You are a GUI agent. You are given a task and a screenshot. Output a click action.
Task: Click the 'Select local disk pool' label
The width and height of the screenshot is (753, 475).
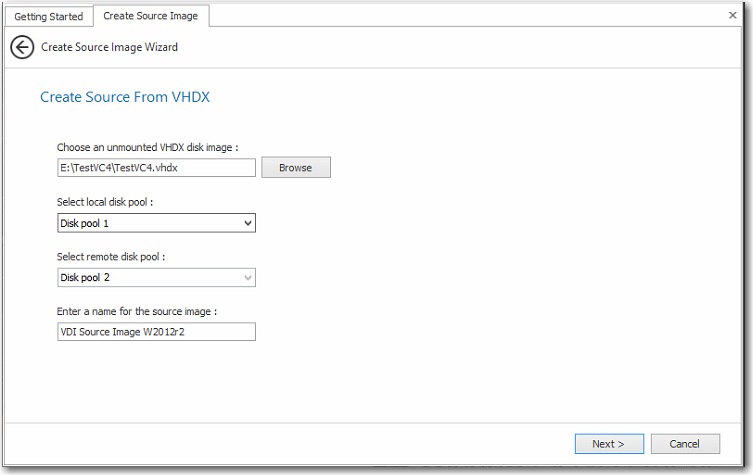(105, 202)
